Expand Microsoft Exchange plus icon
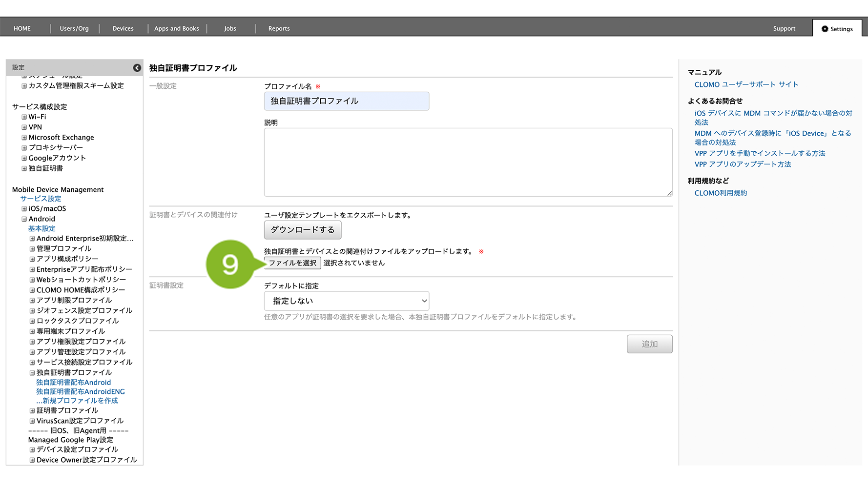The image size is (868, 488). coord(24,138)
